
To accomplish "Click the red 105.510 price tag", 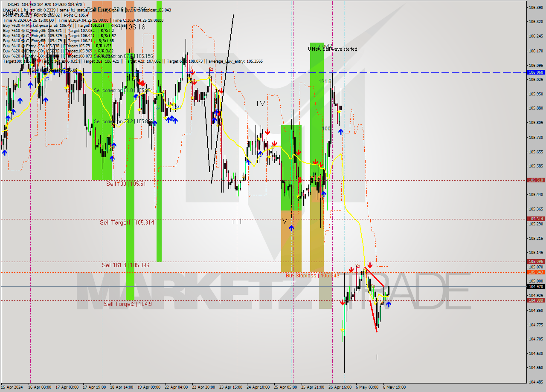I will (536, 180).
